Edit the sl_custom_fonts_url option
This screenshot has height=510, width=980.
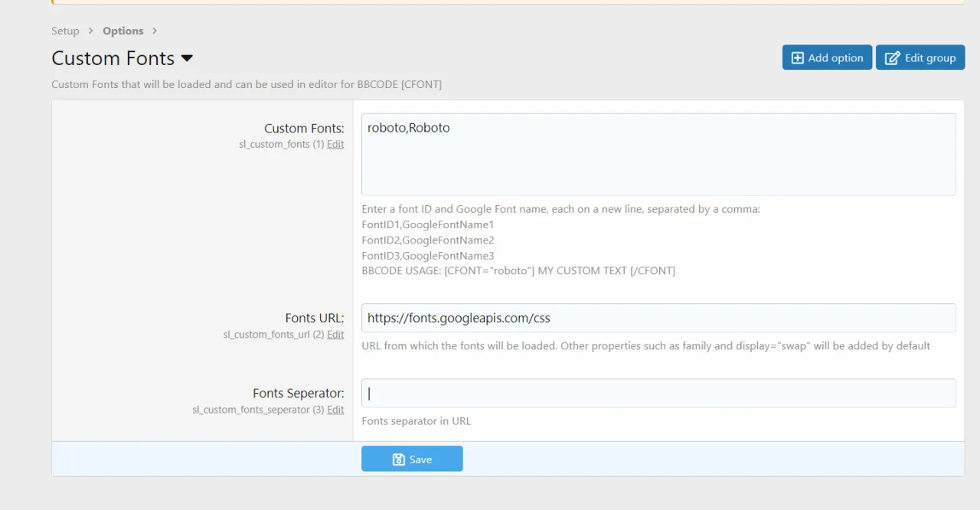tap(335, 335)
